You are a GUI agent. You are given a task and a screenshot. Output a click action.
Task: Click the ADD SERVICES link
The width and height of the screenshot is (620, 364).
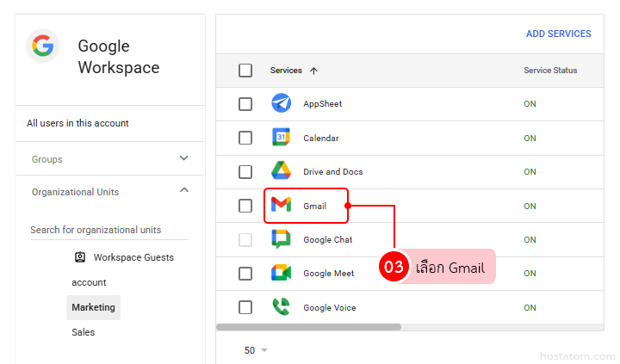[x=558, y=34]
